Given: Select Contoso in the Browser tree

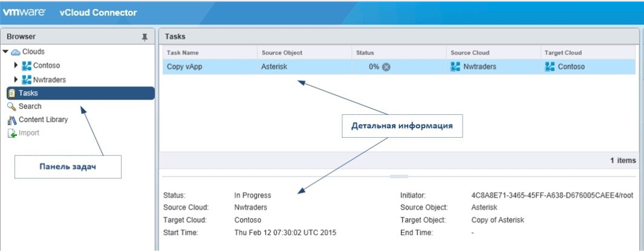Looking at the screenshot, I should pyautogui.click(x=47, y=65).
